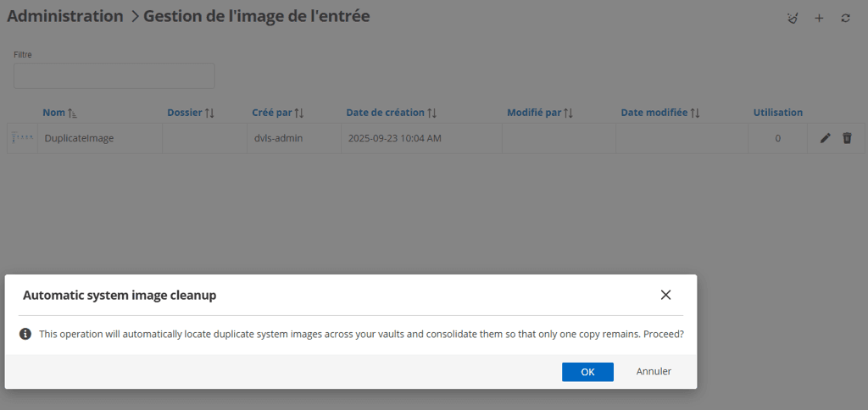Click the Filtre label

(x=23, y=55)
